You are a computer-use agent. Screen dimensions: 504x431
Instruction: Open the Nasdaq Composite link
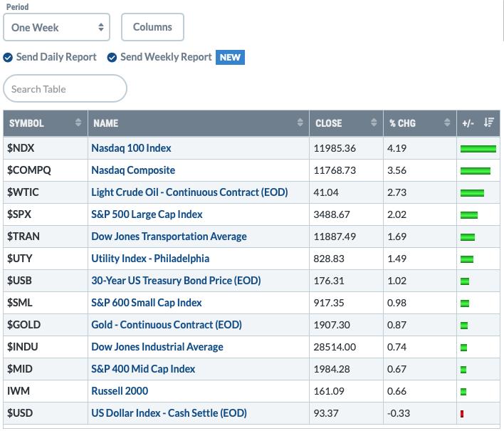[133, 170]
